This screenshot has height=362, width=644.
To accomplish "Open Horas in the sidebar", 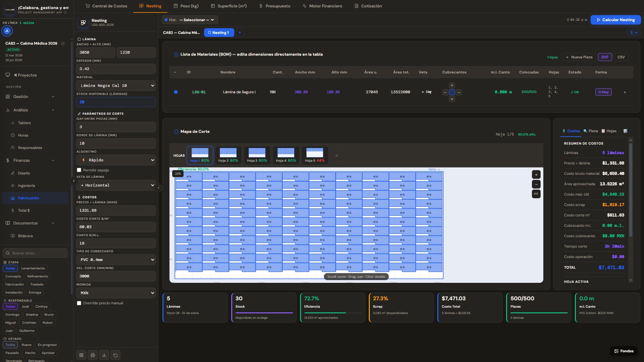I will 23,135.
